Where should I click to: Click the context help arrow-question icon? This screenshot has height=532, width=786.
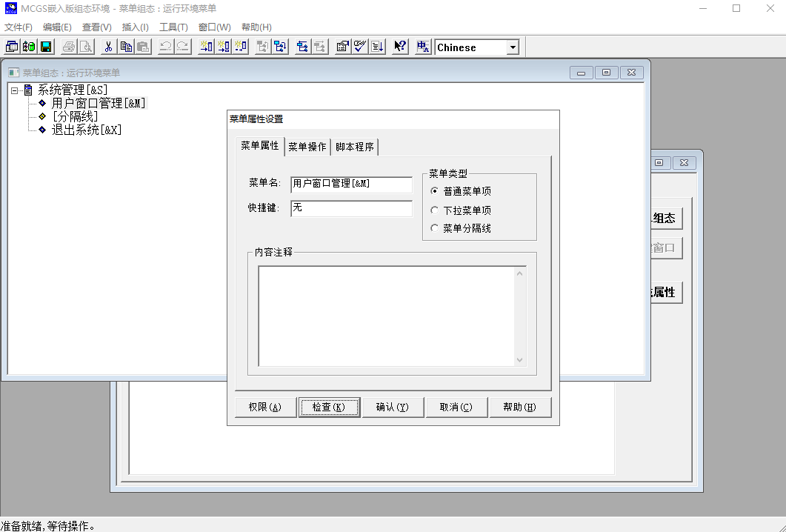tap(399, 47)
